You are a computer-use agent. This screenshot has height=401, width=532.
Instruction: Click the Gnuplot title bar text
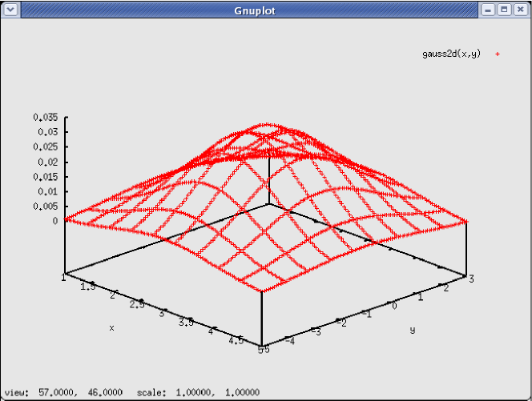(x=255, y=10)
